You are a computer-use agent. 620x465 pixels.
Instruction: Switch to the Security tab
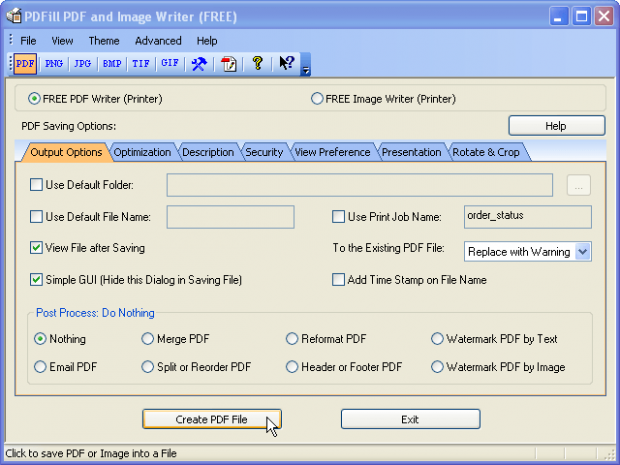[x=264, y=152]
